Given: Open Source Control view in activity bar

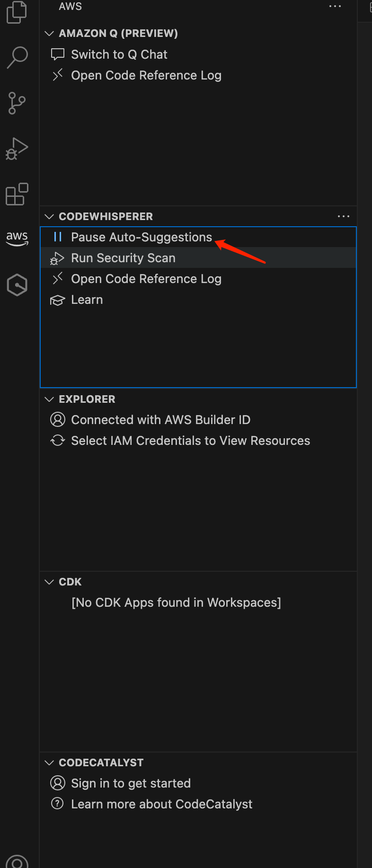Looking at the screenshot, I should pos(17,103).
